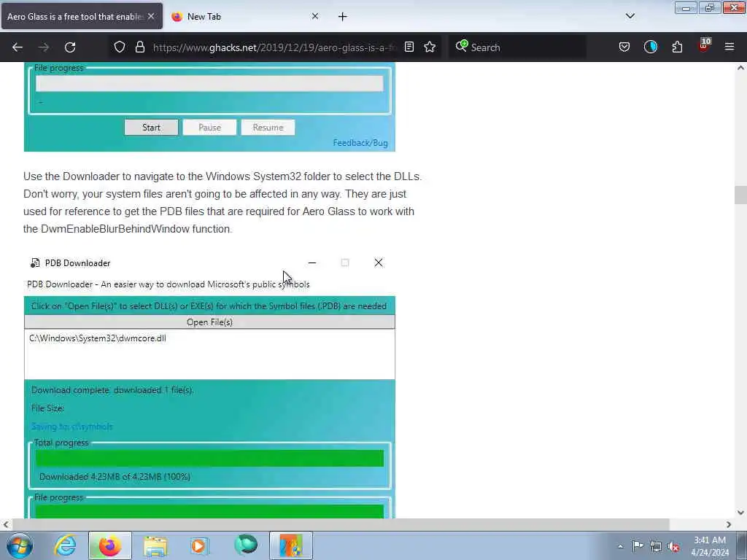This screenshot has height=560, width=747.
Task: Open the Feedback/Bug link
Action: click(x=360, y=143)
